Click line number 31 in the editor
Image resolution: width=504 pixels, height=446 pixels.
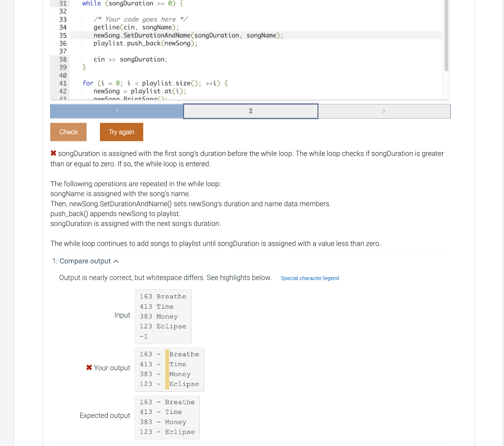point(63,3)
